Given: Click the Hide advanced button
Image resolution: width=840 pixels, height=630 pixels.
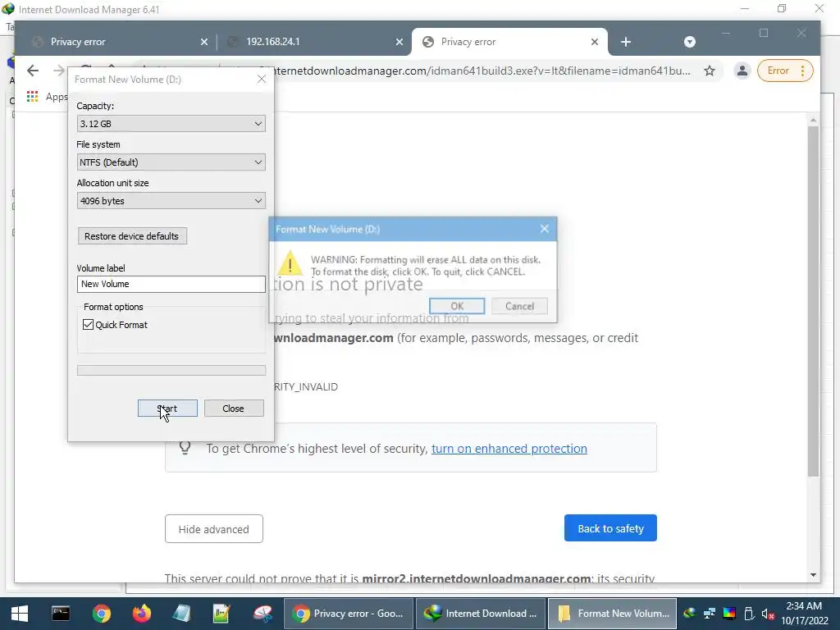Looking at the screenshot, I should point(214,529).
